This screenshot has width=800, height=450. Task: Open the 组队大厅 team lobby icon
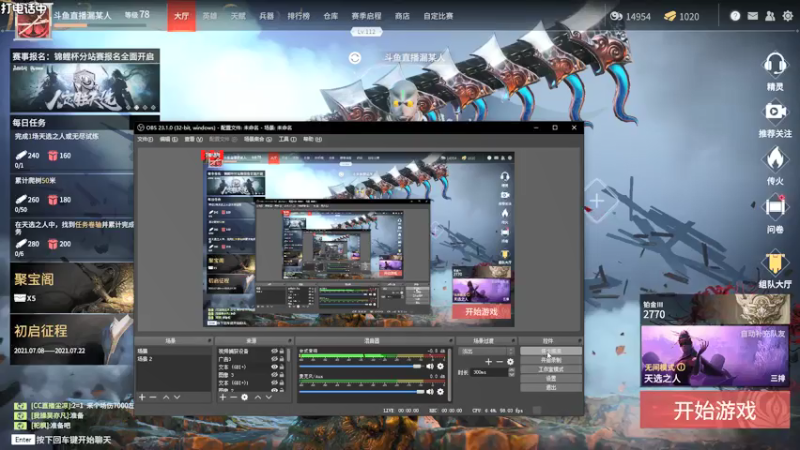pyautogui.click(x=774, y=263)
